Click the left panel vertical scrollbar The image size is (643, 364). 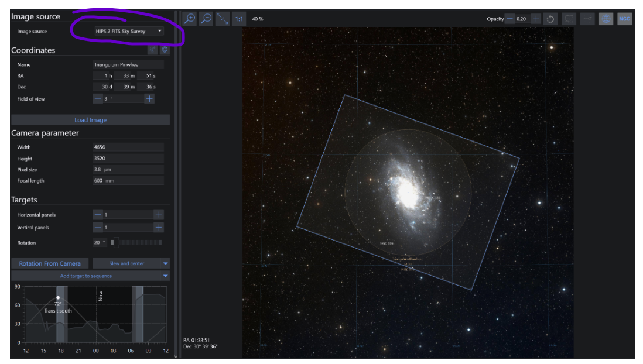click(x=176, y=184)
